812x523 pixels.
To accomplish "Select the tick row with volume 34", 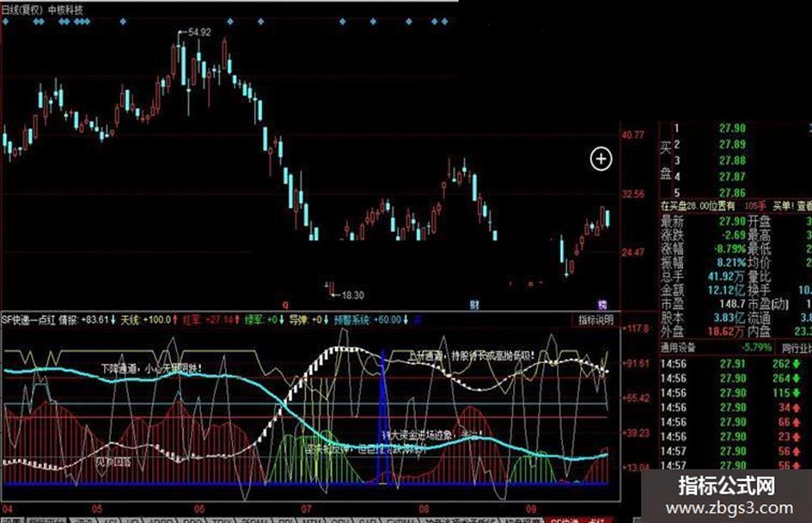I will [x=736, y=408].
